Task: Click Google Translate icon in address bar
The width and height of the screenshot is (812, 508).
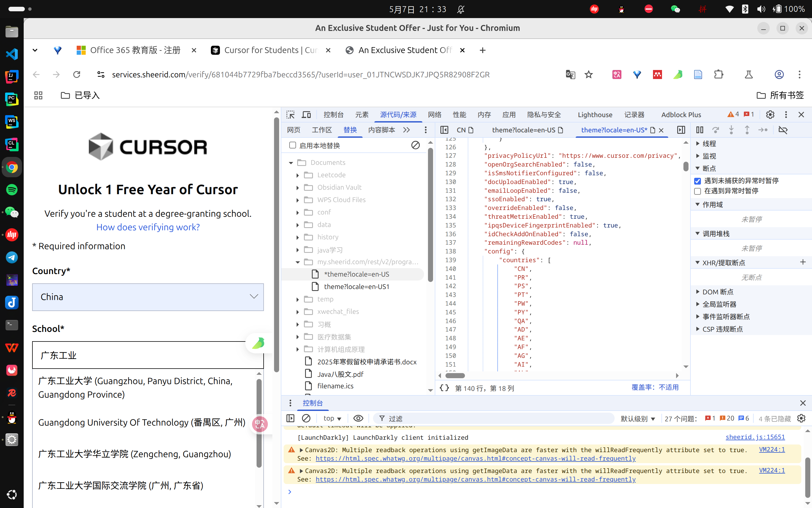Action: (x=570, y=74)
